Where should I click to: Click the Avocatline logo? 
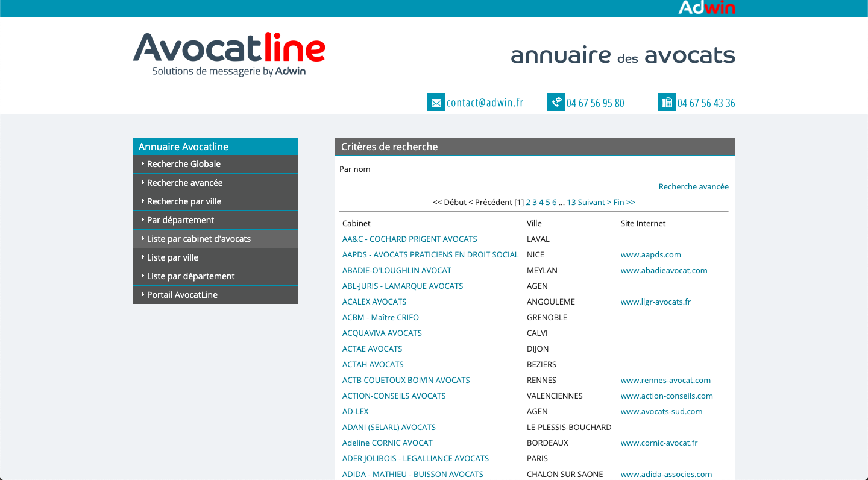pyautogui.click(x=229, y=54)
